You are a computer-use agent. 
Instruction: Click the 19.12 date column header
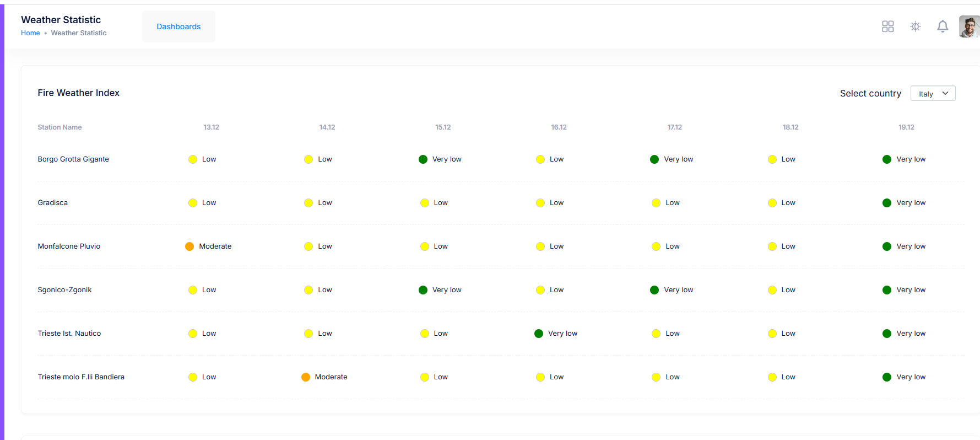click(906, 127)
